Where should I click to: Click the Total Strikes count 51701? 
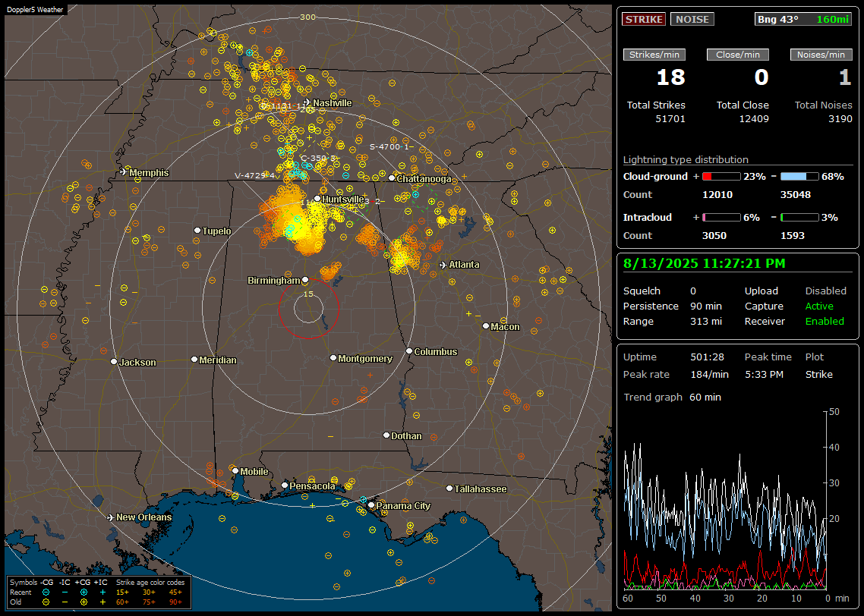tap(670, 119)
